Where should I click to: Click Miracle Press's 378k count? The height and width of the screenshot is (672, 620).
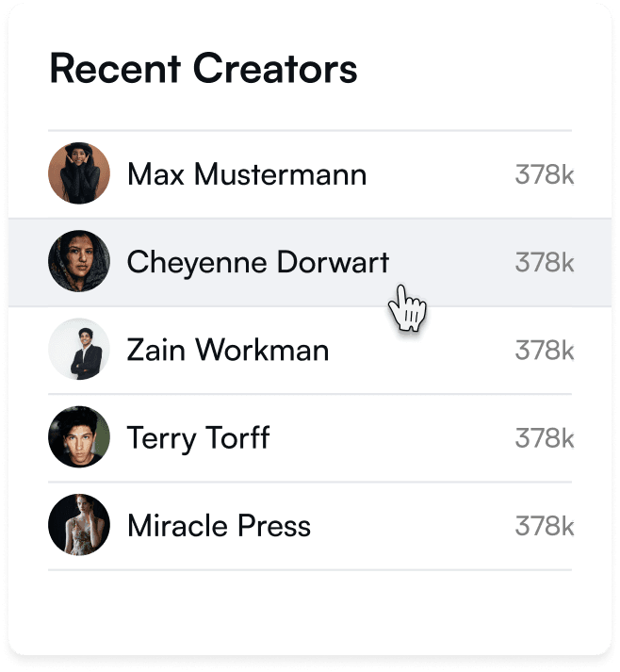545,526
